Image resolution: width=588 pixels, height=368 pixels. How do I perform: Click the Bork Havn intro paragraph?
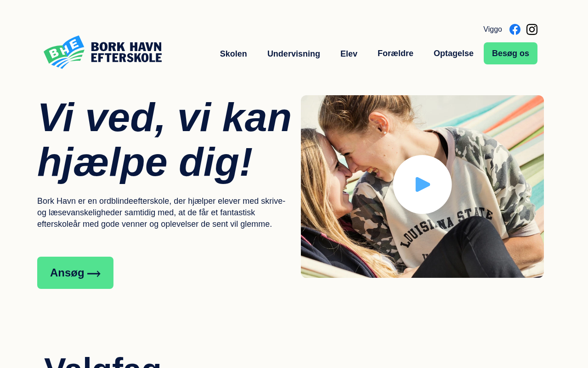coord(161,213)
